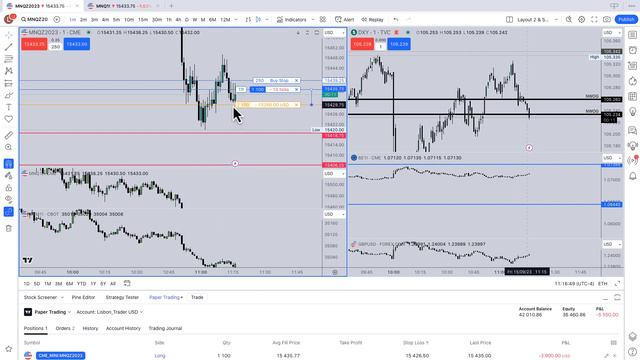Screen dimensions: 640x360
Task: Create an Alert
Action: point(344,20)
